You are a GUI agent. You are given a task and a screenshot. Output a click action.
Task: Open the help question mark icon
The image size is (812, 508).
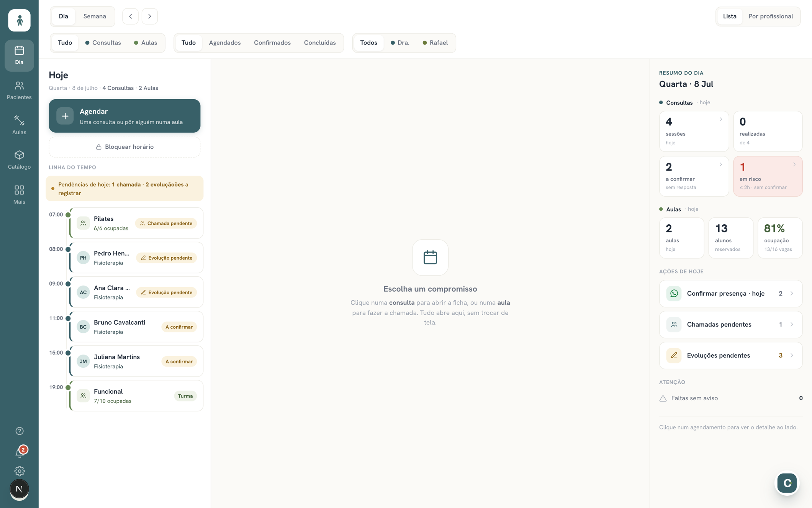click(x=19, y=431)
